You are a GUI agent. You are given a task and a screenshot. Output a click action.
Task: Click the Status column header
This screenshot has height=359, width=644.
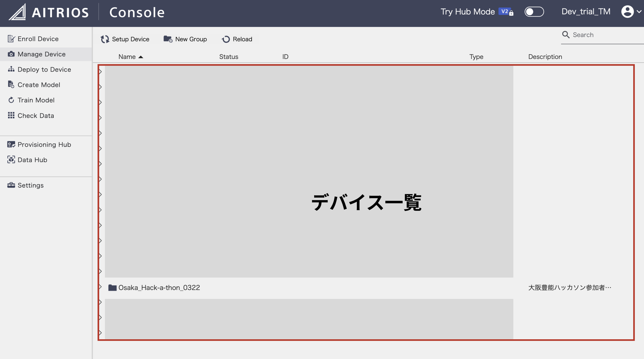click(x=229, y=57)
